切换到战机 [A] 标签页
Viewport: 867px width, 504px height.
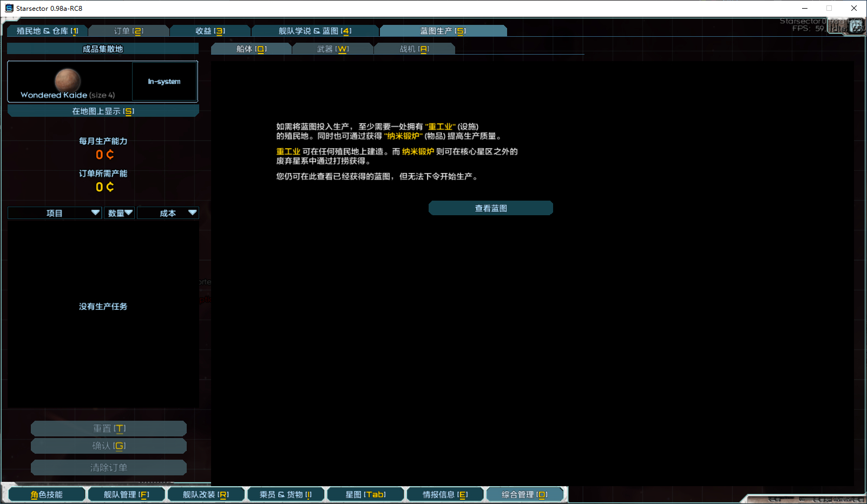414,48
